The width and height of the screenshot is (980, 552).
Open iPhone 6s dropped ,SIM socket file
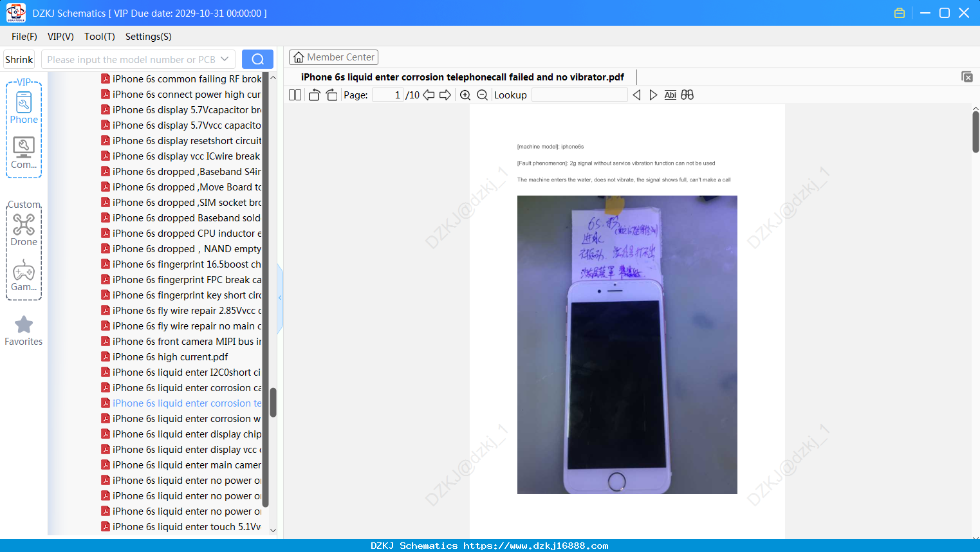181,203
